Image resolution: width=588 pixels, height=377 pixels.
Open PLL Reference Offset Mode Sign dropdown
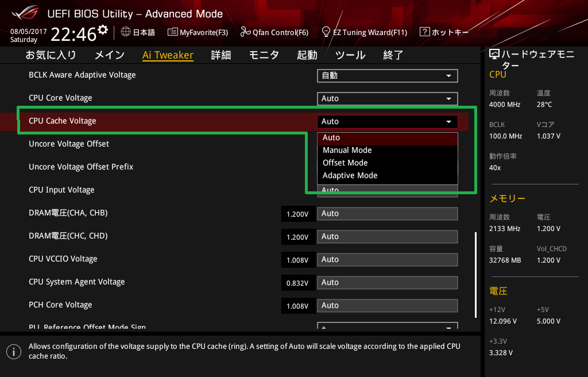tap(388, 325)
